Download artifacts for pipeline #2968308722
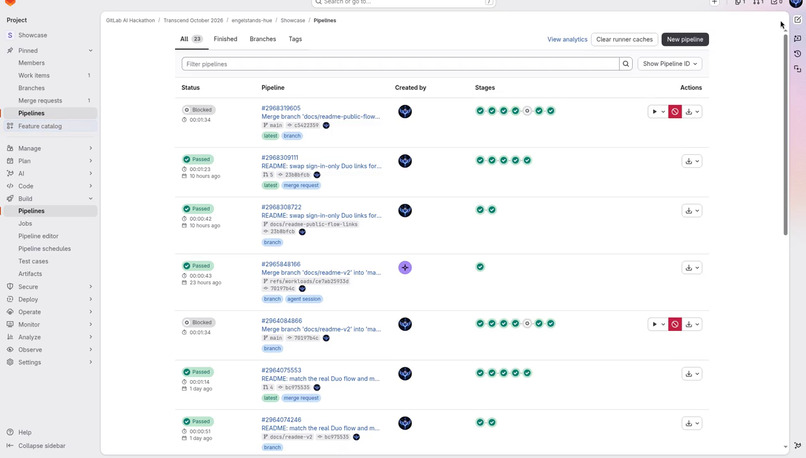This screenshot has height=458, width=806. (692, 211)
